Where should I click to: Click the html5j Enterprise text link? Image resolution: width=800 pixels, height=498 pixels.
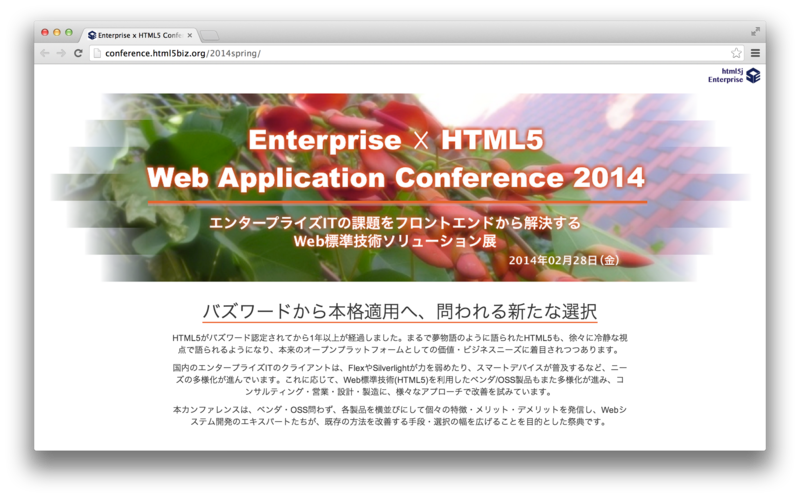click(x=726, y=76)
